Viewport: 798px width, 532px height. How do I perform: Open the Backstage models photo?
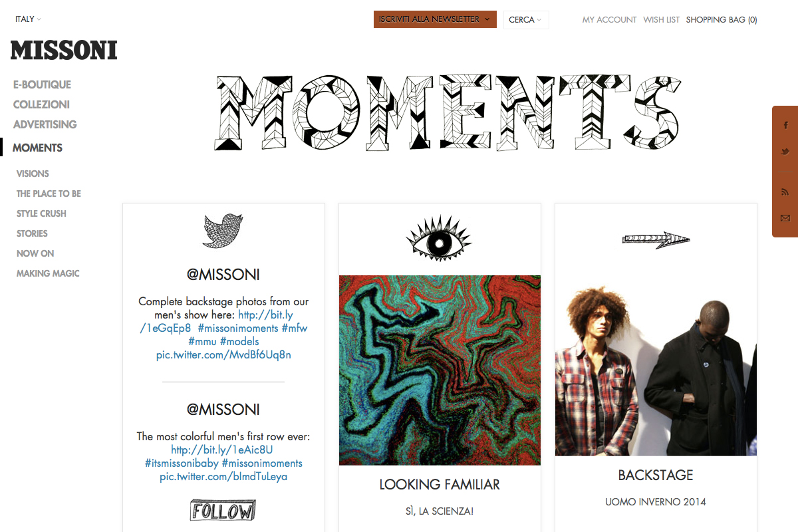pyautogui.click(x=656, y=366)
